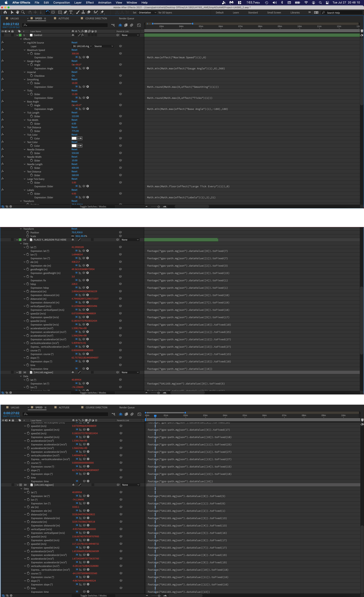Toggle the Imperial Checkbox On value
The height and width of the screenshot is (597, 364).
pyautogui.click(x=73, y=76)
